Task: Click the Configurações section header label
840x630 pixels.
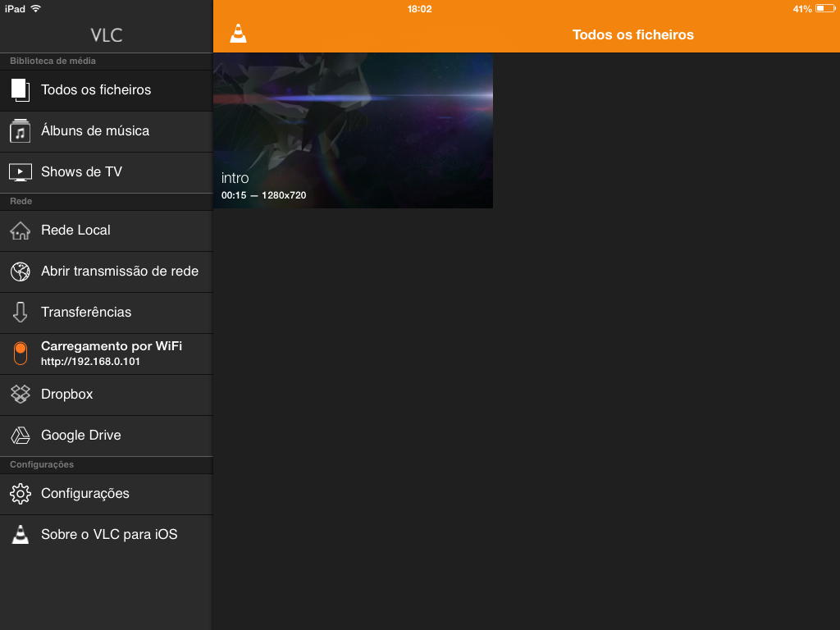Action: (x=42, y=464)
